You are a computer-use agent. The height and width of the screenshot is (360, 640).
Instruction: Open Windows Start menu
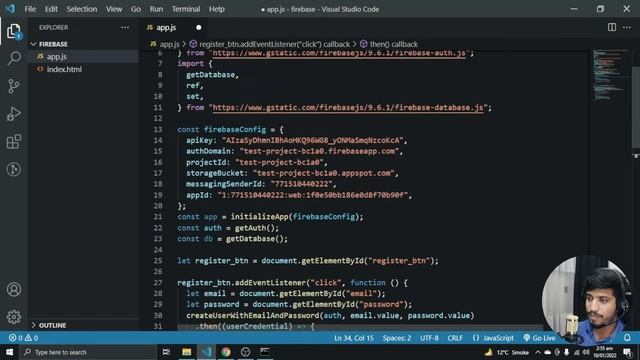(9, 352)
